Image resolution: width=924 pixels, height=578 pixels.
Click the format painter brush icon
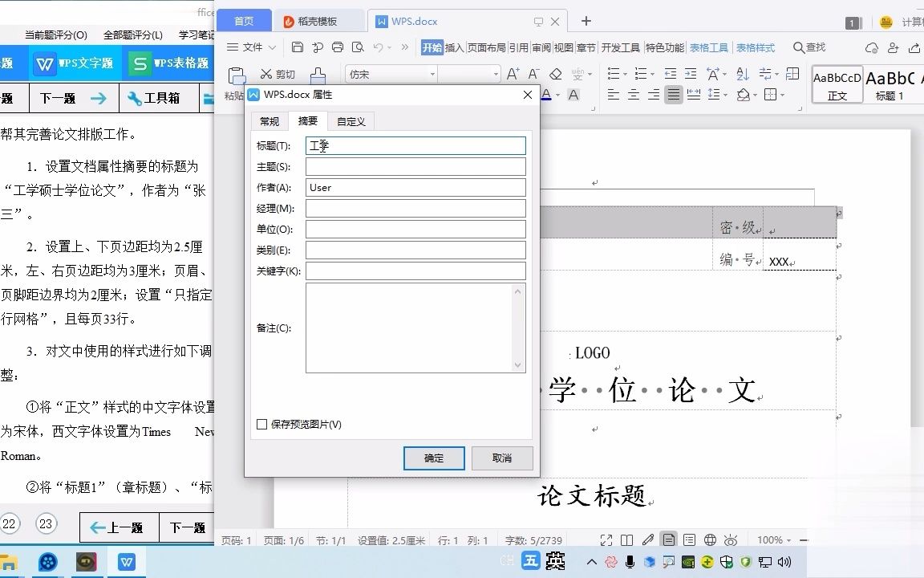coord(318,75)
